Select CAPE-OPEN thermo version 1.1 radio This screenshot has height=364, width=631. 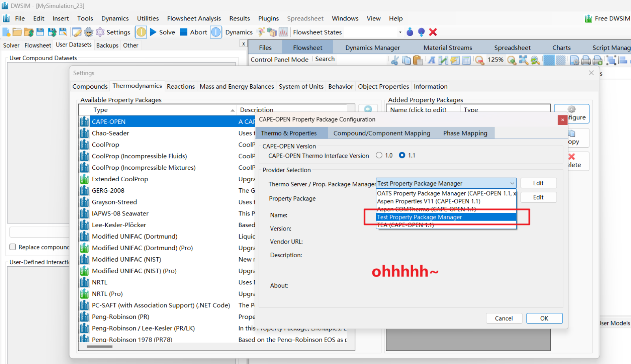[x=402, y=155]
